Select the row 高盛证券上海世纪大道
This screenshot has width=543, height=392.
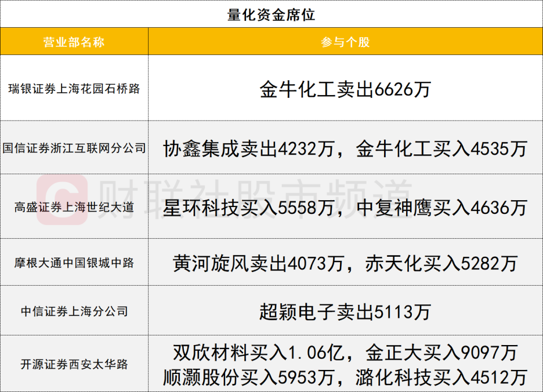coord(271,206)
